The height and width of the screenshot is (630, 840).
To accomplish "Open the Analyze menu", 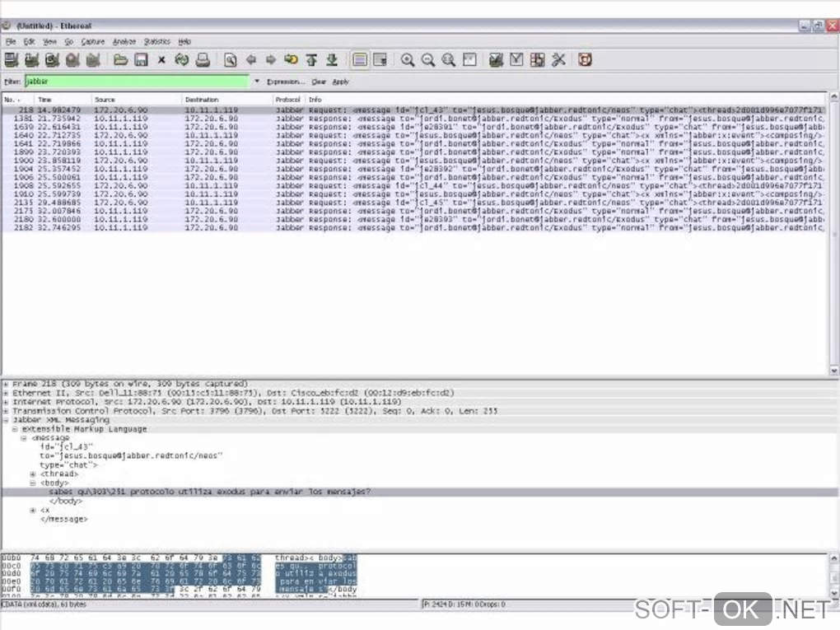I will (124, 41).
